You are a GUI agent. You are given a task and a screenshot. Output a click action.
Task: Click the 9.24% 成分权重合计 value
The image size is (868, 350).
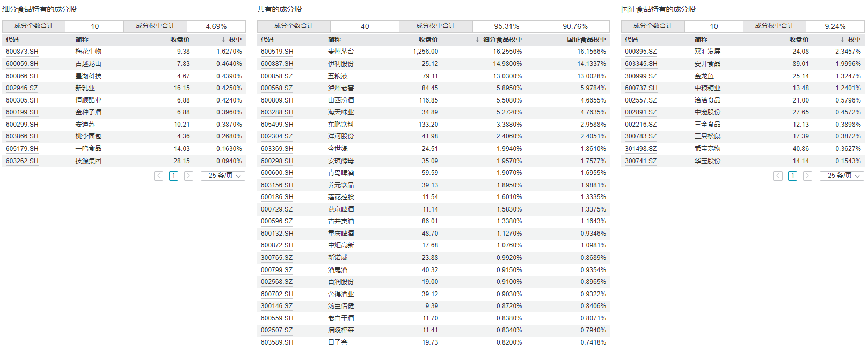point(835,26)
